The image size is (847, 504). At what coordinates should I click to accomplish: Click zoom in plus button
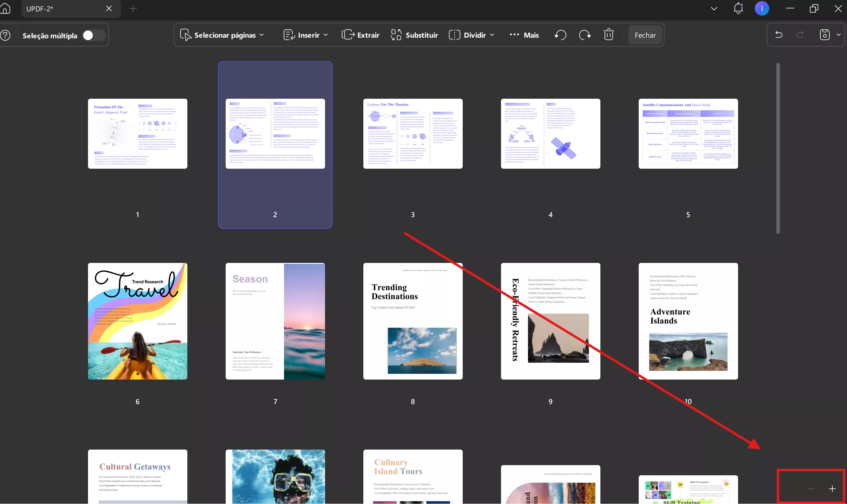[x=832, y=489]
